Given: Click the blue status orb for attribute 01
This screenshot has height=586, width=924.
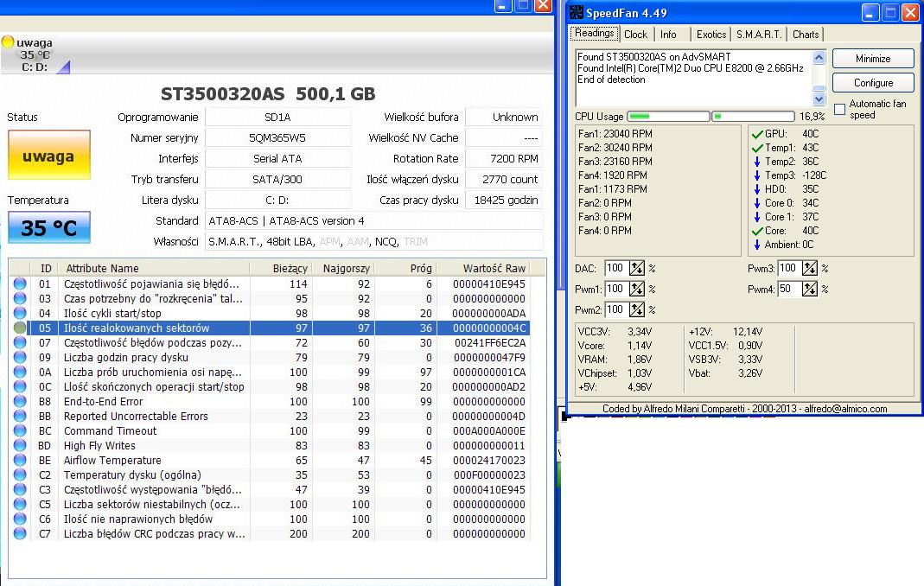Looking at the screenshot, I should click(x=20, y=283).
